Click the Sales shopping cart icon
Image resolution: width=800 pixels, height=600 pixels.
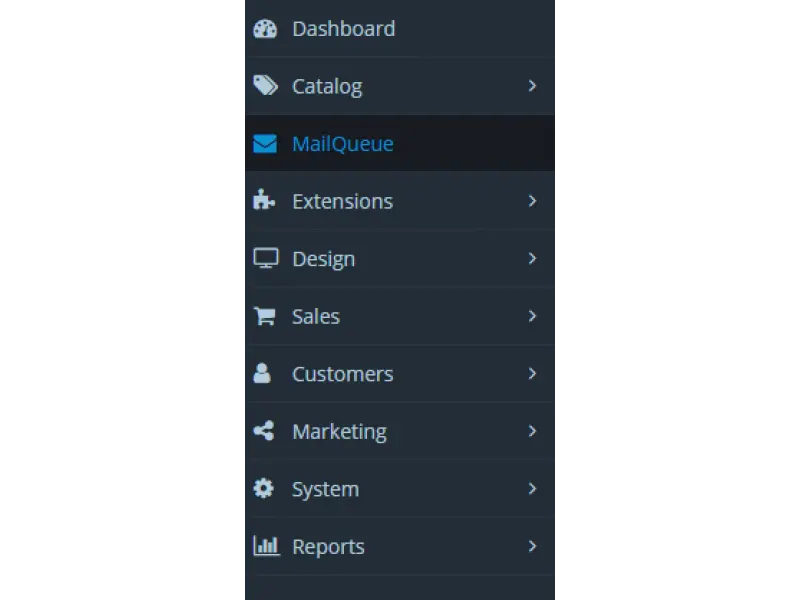[265, 316]
